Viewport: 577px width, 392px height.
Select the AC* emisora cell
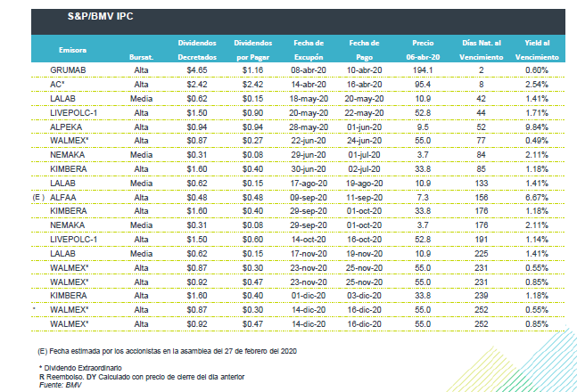(57, 85)
